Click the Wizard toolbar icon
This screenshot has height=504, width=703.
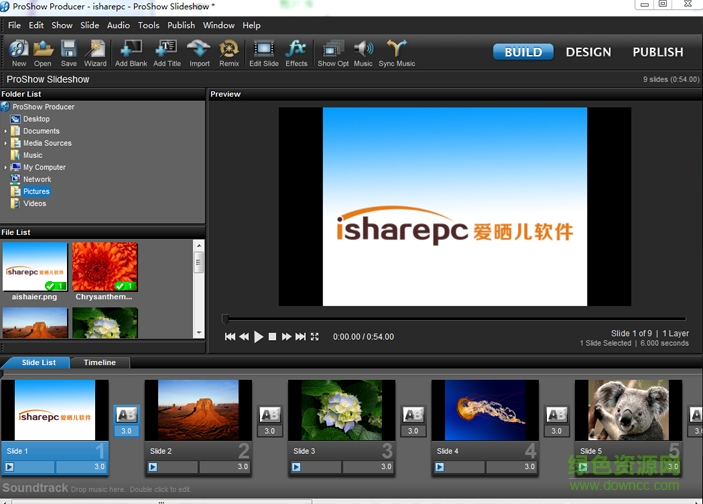(95, 49)
